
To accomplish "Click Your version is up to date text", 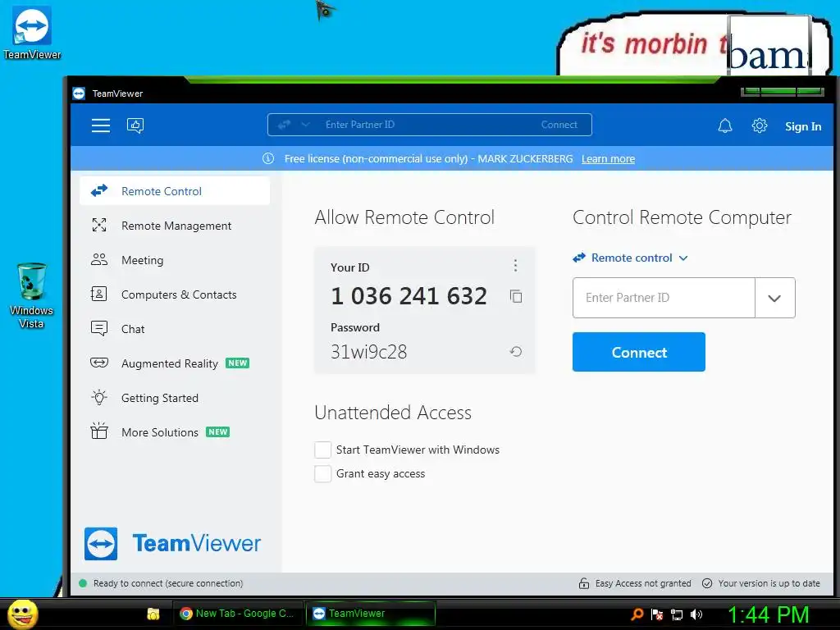I will click(x=769, y=583).
